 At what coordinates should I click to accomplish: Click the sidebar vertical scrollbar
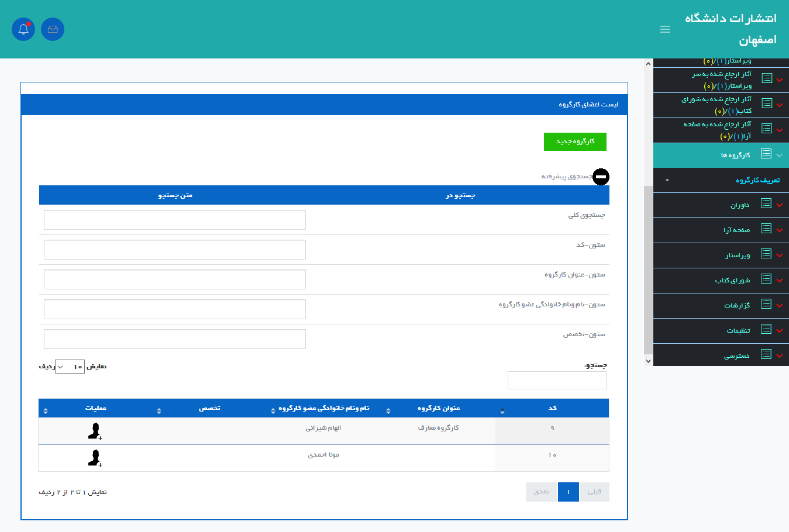[x=648, y=269]
